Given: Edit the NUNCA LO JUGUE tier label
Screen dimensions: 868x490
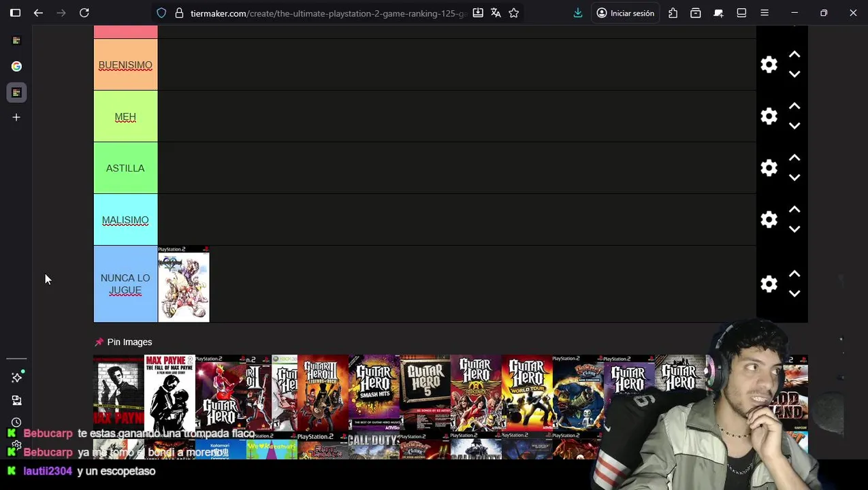Looking at the screenshot, I should (125, 284).
